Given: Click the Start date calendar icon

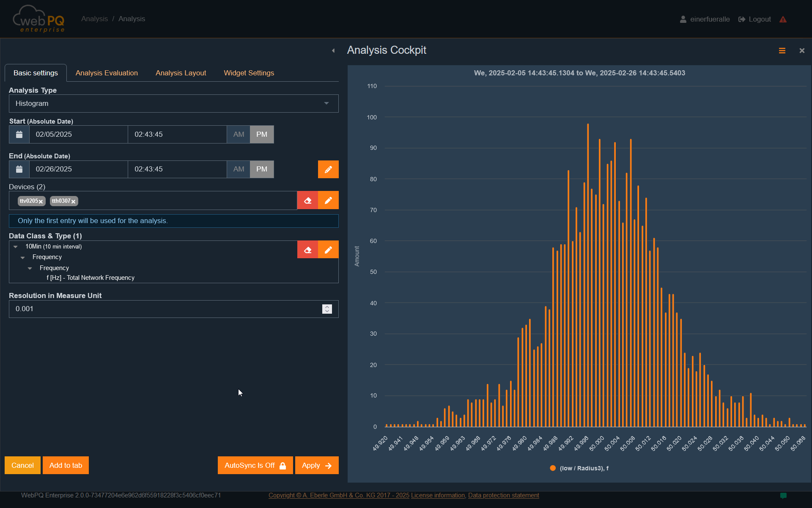Looking at the screenshot, I should pyautogui.click(x=19, y=134).
